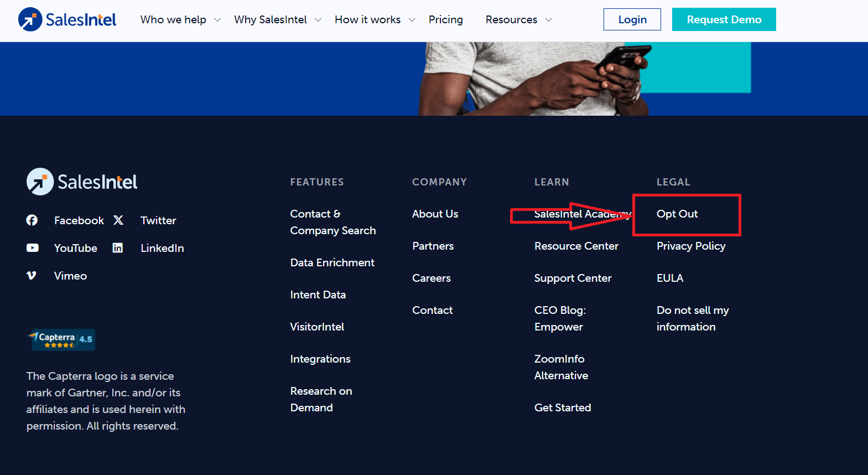Expand the How it works chevron
868x475 pixels.
pyautogui.click(x=412, y=20)
